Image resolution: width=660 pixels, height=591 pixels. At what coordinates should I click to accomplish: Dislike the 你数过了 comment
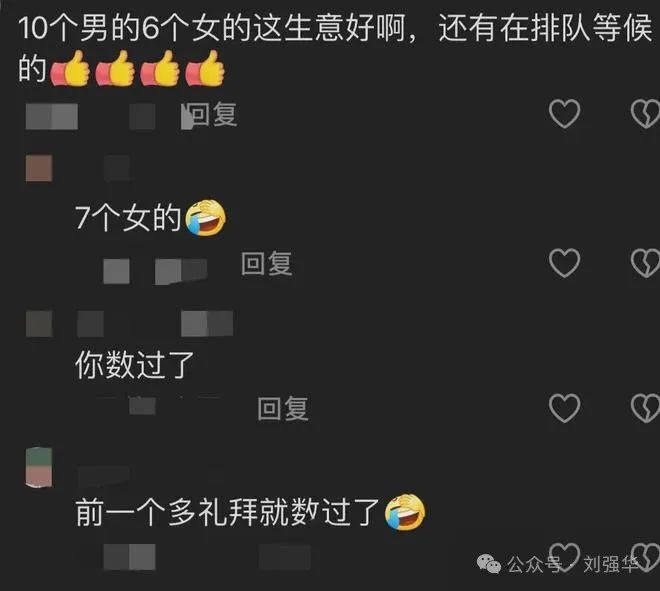tap(645, 408)
